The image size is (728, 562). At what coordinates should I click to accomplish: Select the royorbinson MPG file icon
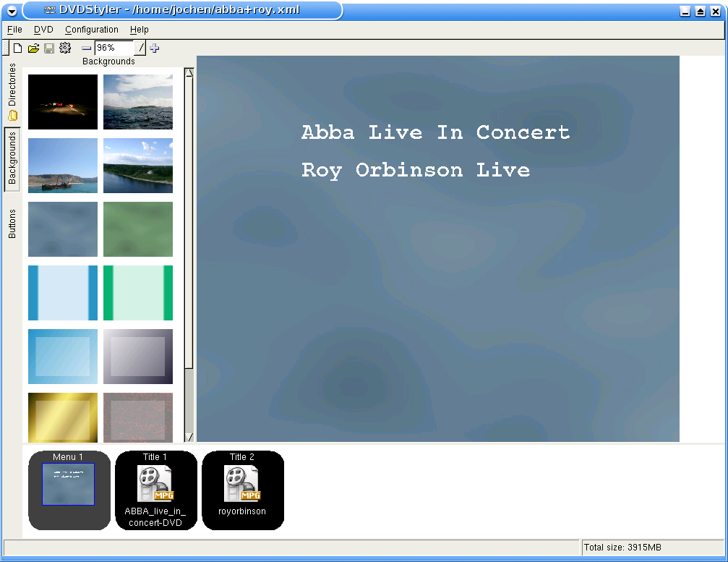tap(242, 484)
